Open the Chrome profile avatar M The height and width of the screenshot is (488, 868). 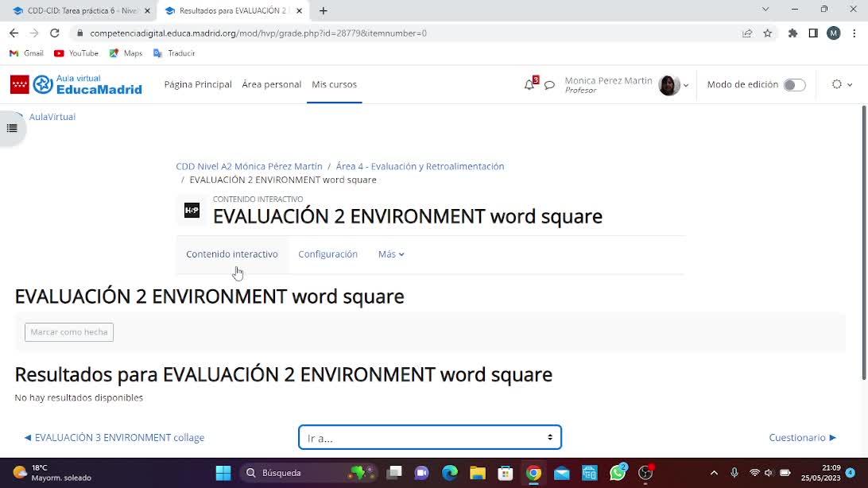[x=834, y=33]
